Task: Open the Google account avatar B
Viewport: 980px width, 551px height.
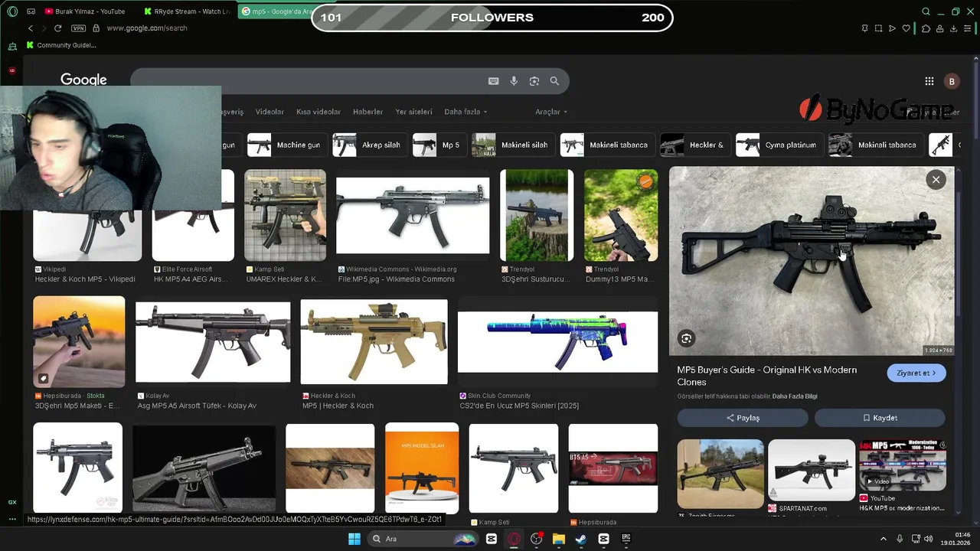Action: 952,81
